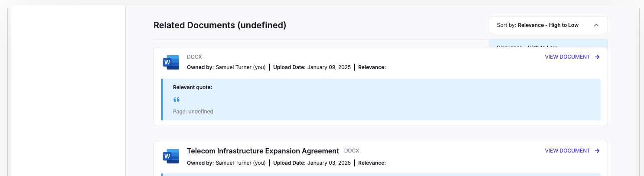Image resolution: width=644 pixels, height=176 pixels.
Task: Click the Page: undefined text
Action: pos(193,112)
